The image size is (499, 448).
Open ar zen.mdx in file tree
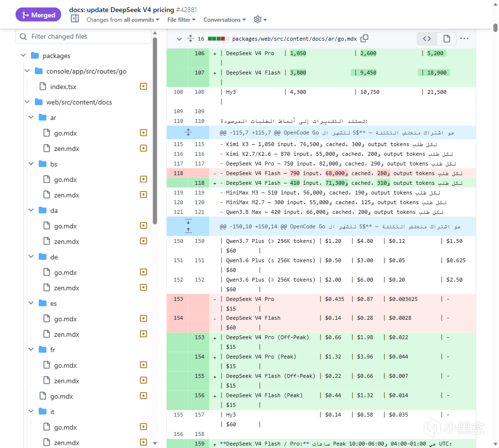coord(66,149)
